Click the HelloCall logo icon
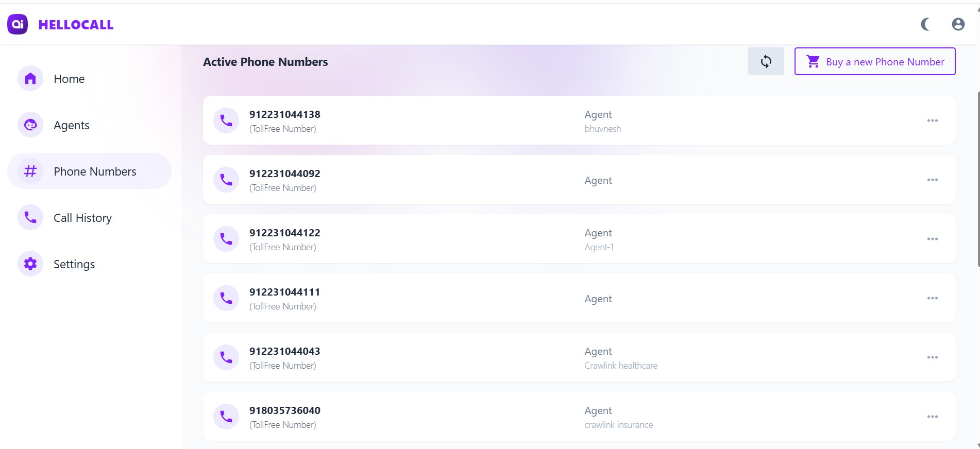The width and height of the screenshot is (980, 449). coord(18,24)
